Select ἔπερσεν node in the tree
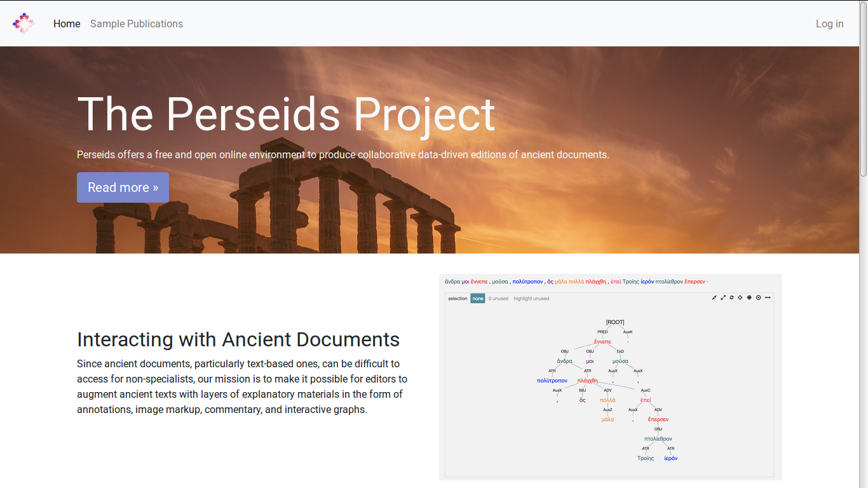This screenshot has height=488, width=868. (658, 419)
